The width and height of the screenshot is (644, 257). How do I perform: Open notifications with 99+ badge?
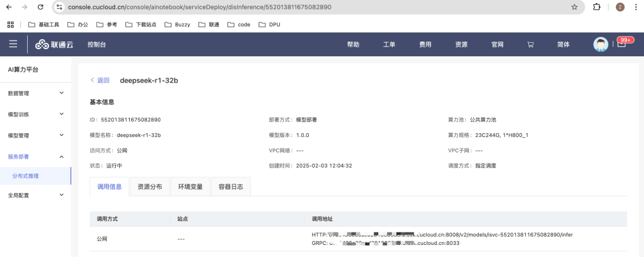point(622,43)
